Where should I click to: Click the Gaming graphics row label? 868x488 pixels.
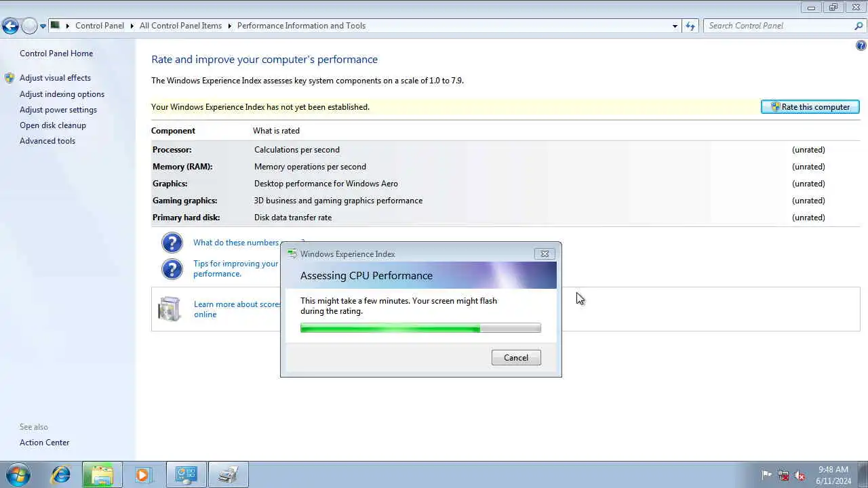tap(185, 201)
